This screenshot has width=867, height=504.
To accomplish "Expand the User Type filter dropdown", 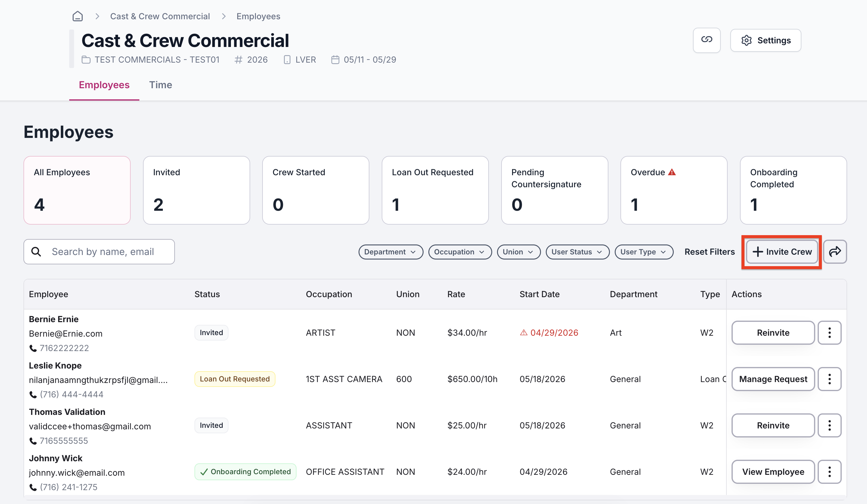I will point(644,252).
